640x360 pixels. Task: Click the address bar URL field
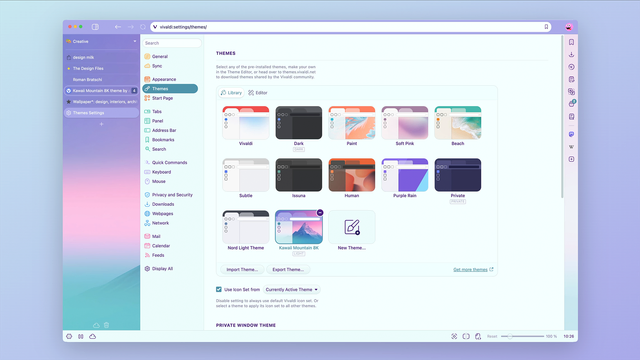pos(351,27)
